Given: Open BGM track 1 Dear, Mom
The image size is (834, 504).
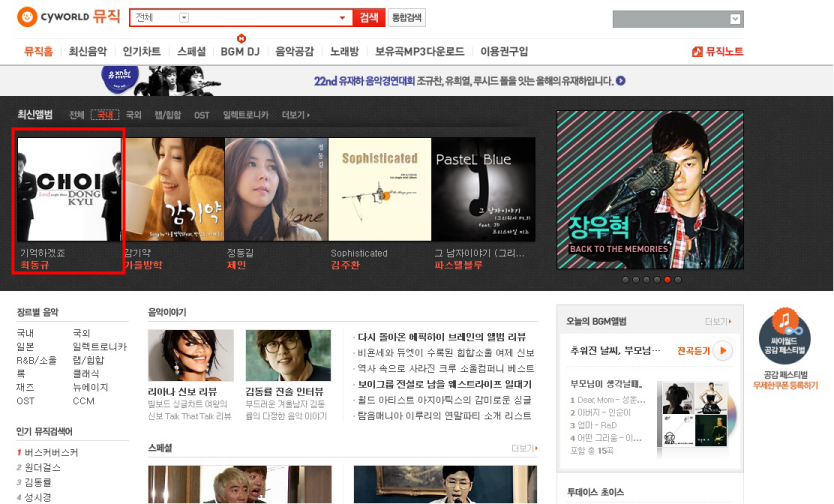Looking at the screenshot, I should pyautogui.click(x=607, y=400).
